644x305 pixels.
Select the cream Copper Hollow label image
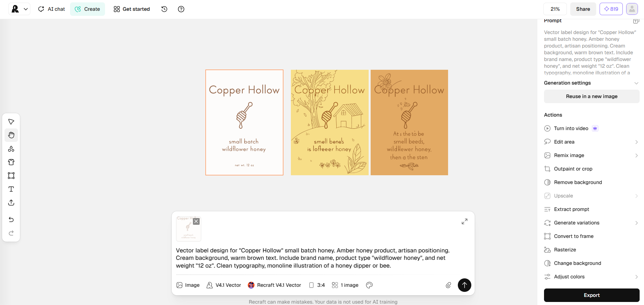pos(244,122)
